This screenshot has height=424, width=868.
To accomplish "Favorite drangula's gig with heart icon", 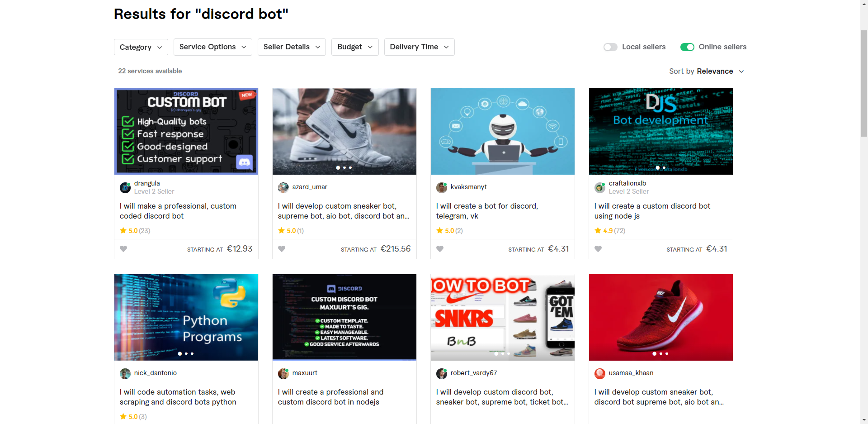I will (123, 249).
